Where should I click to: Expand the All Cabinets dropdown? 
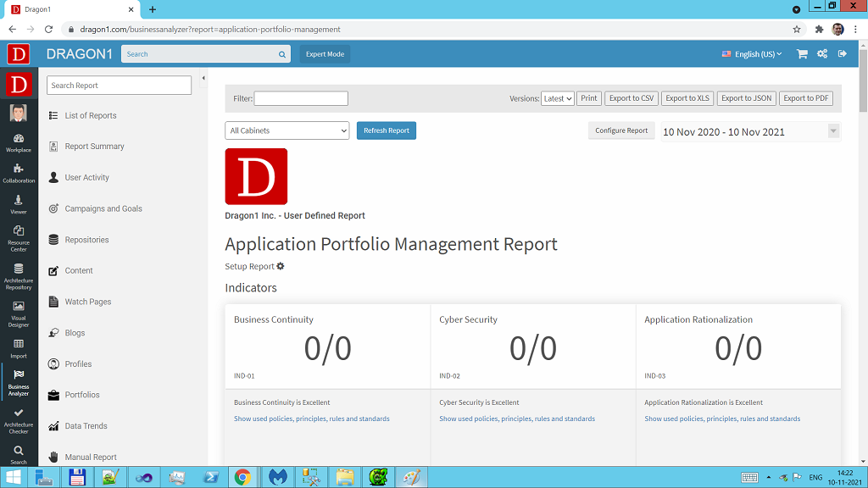tap(287, 130)
